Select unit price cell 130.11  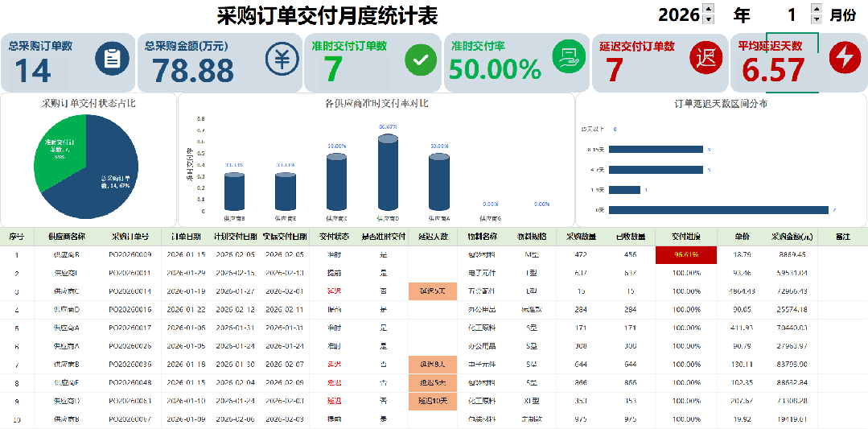tap(742, 365)
